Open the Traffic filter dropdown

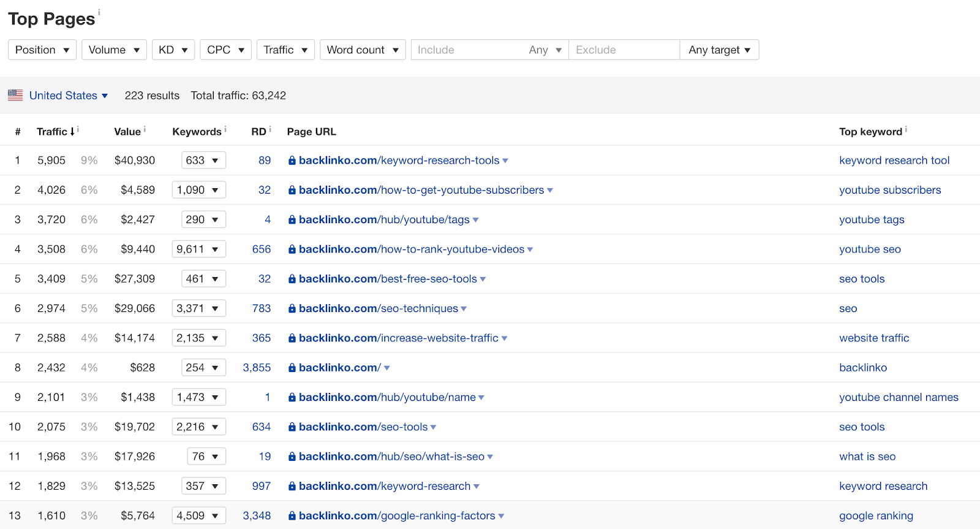285,50
